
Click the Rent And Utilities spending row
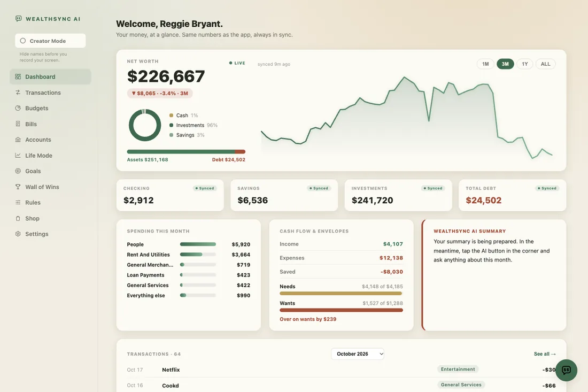189,255
